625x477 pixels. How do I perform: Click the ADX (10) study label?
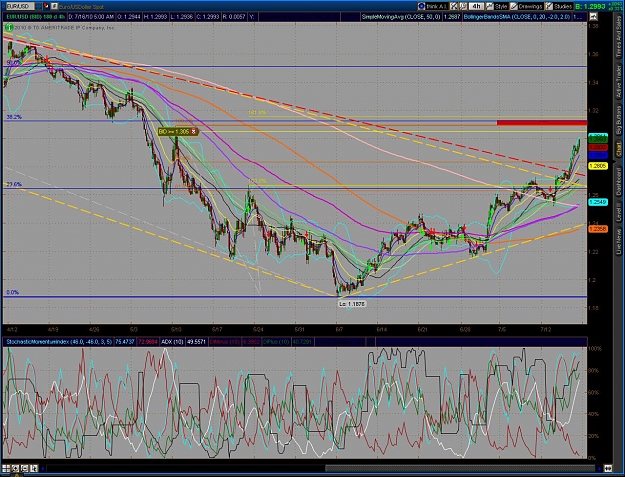point(171,342)
